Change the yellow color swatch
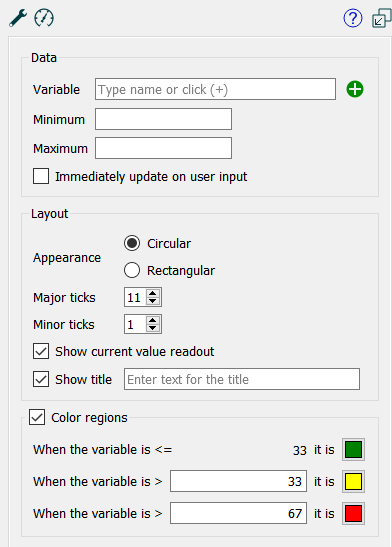The width and height of the screenshot is (392, 547). click(x=353, y=481)
